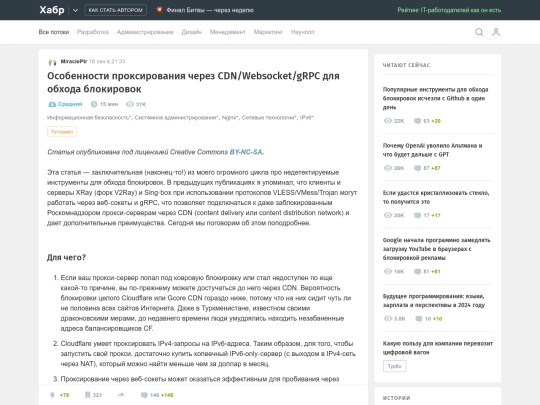Viewport: 540px width, 405px height.
Task: Open Популярные инструменты для обхода блокировок article
Action: coord(435,98)
